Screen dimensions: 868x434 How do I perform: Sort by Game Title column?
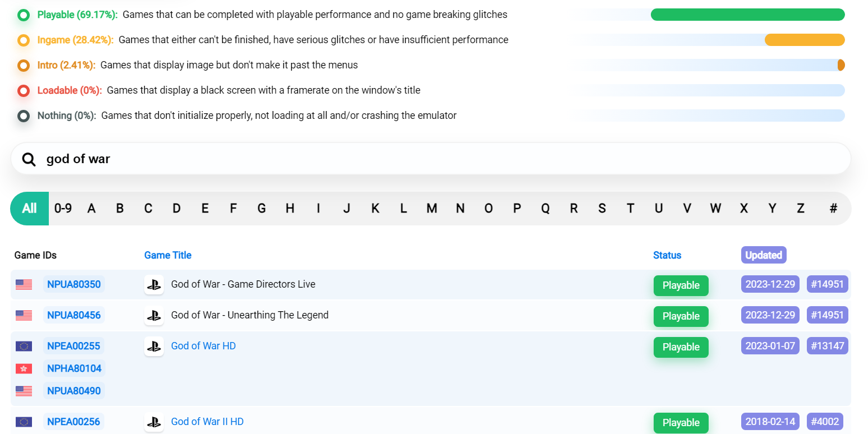[x=168, y=255]
